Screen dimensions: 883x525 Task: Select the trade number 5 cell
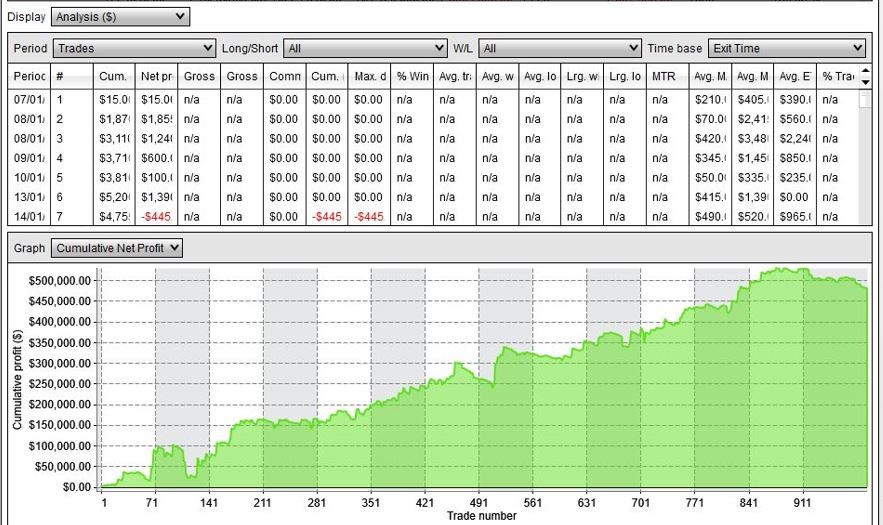72,178
